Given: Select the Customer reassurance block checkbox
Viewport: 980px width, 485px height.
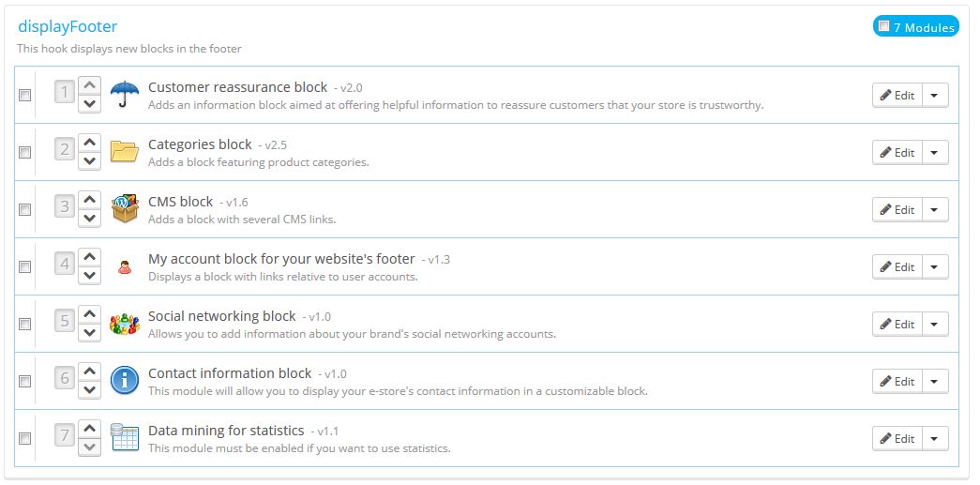Looking at the screenshot, I should coord(24,95).
